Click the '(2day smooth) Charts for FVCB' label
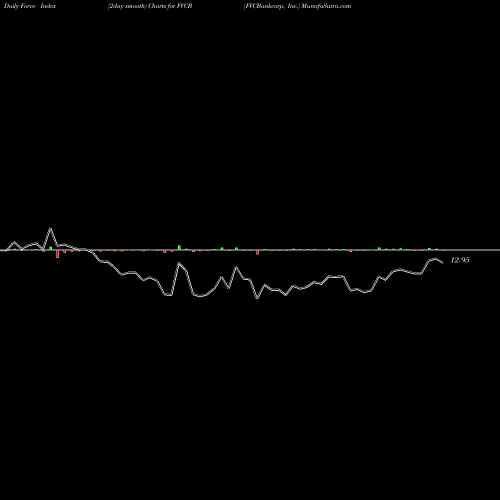 [150, 6]
